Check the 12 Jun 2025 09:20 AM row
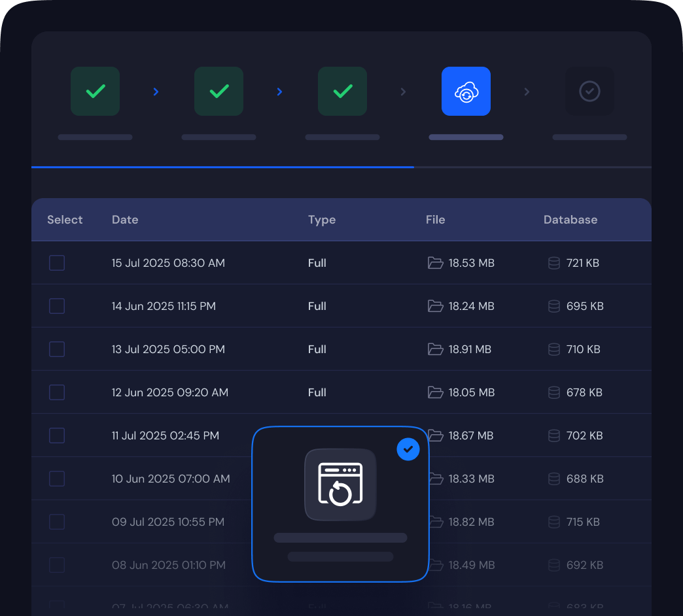 (57, 392)
